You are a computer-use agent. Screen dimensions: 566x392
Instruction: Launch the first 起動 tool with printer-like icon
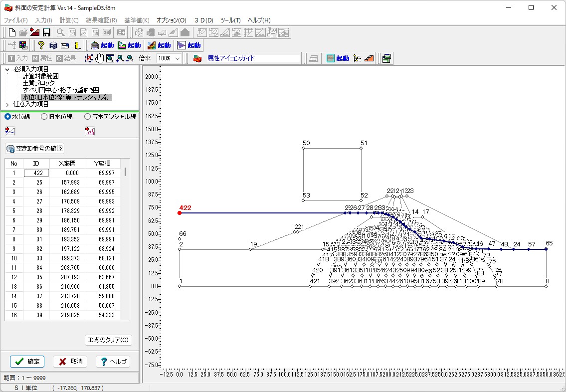[x=102, y=45]
